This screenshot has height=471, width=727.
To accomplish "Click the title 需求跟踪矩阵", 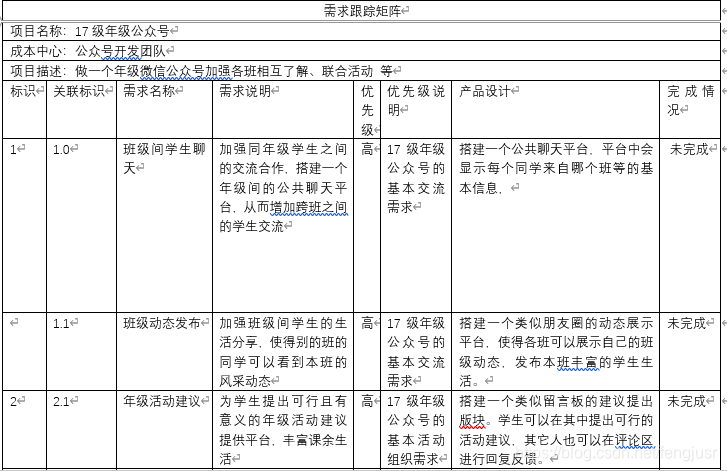I will [362, 10].
